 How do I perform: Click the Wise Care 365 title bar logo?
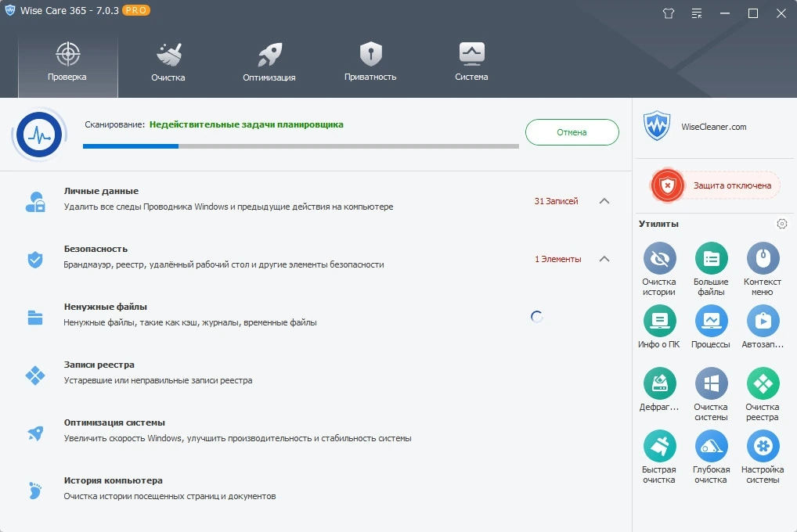pyautogui.click(x=9, y=10)
